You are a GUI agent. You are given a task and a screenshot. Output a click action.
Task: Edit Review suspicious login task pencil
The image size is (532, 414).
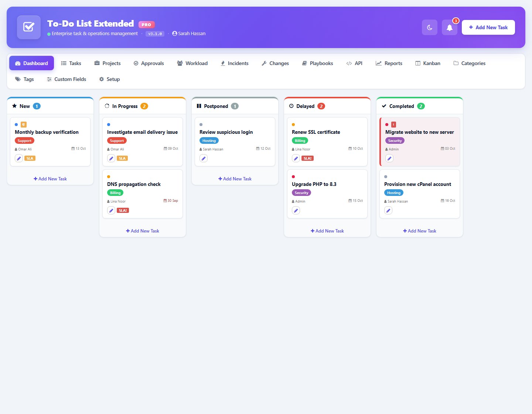tap(204, 158)
